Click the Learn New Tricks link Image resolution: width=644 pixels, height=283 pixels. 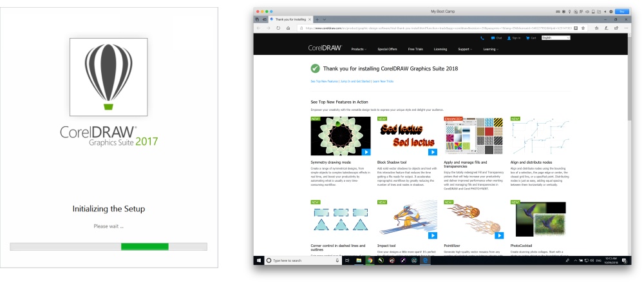coord(381,82)
